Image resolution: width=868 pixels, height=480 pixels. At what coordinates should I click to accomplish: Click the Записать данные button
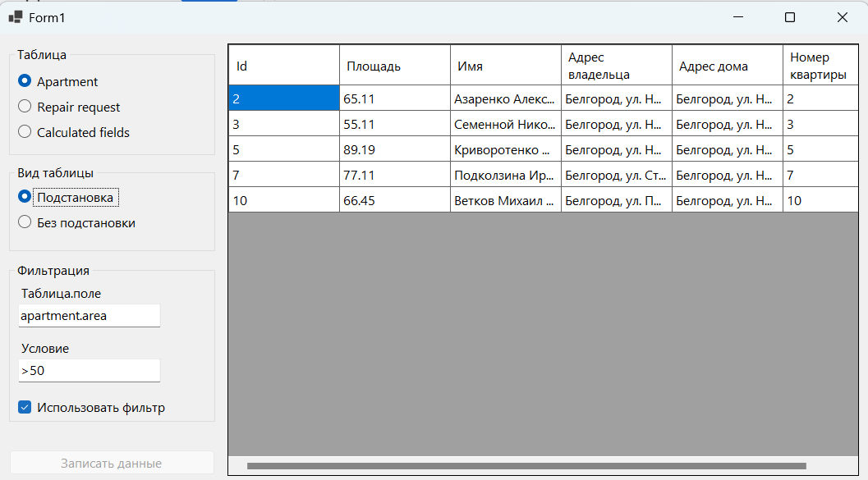(x=112, y=463)
